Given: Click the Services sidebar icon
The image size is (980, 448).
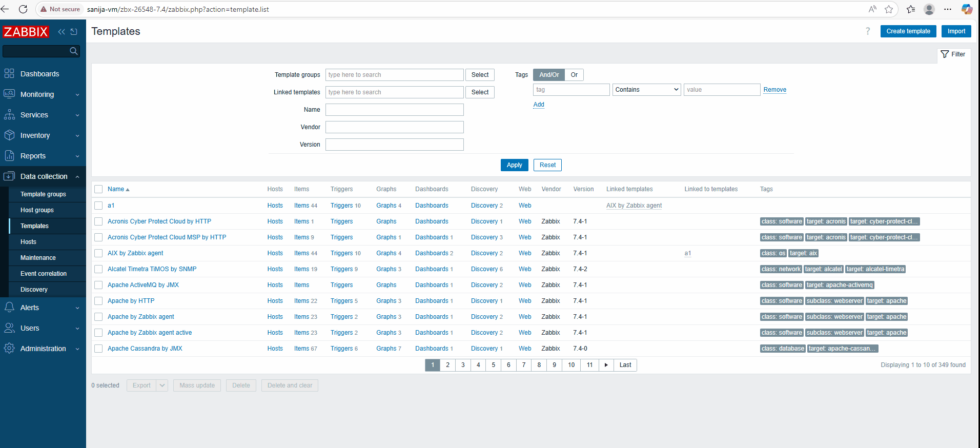Looking at the screenshot, I should [9, 115].
